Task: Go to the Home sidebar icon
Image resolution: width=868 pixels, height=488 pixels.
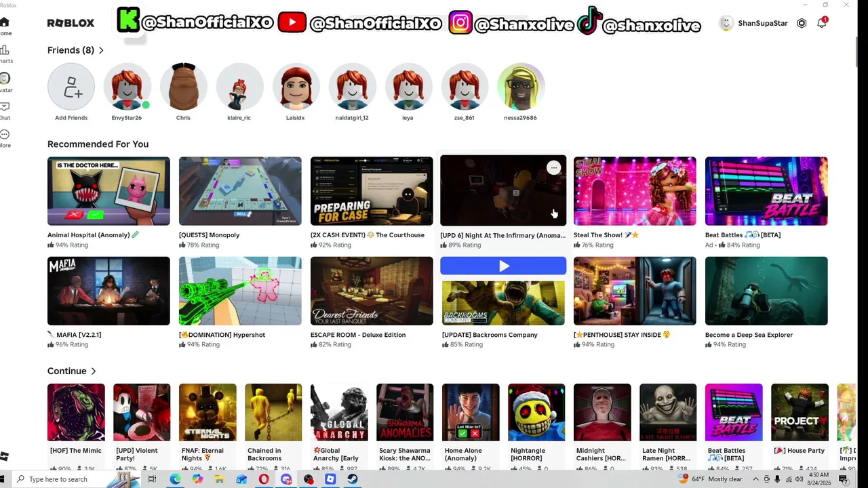Action: [4, 22]
